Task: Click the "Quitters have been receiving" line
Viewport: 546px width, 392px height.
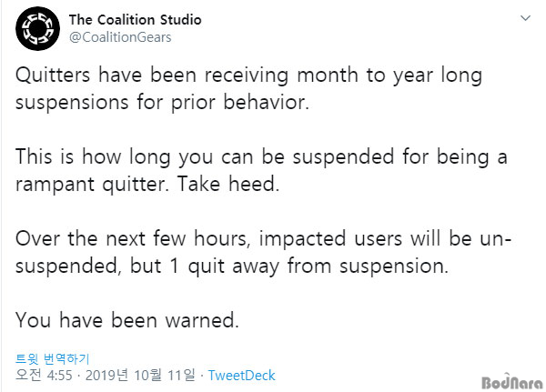Action: point(152,75)
